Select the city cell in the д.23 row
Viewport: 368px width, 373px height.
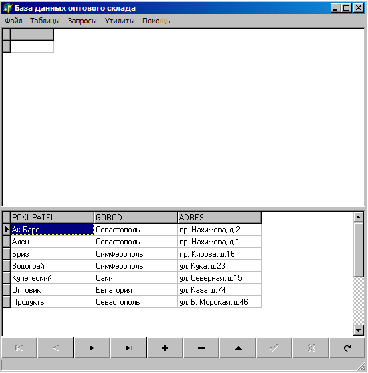tap(136, 266)
